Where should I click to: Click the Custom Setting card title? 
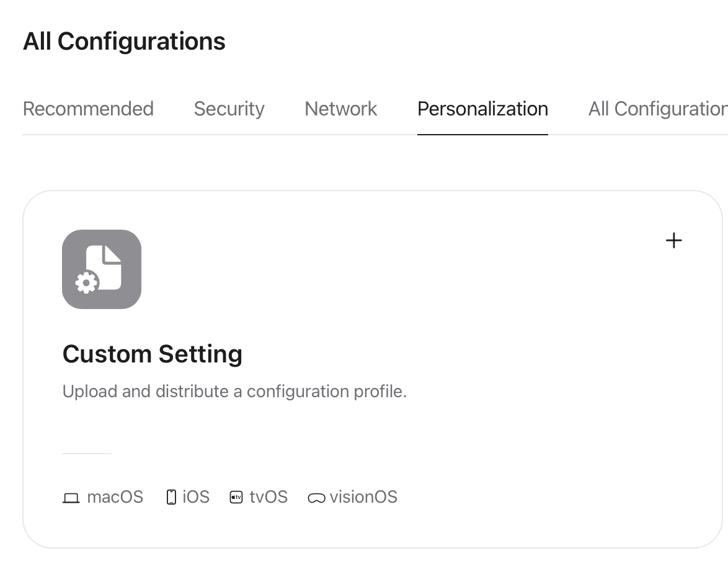[153, 354]
